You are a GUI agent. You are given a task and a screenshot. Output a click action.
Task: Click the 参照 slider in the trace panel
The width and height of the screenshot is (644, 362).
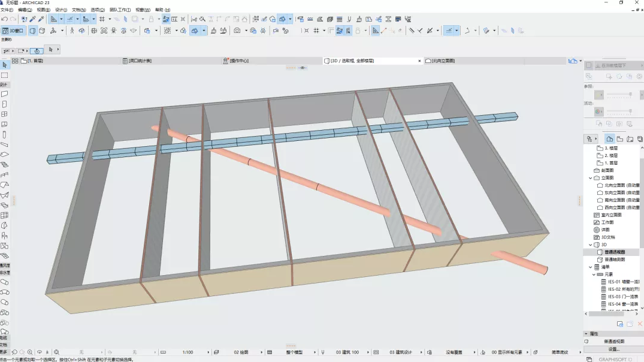click(620, 95)
